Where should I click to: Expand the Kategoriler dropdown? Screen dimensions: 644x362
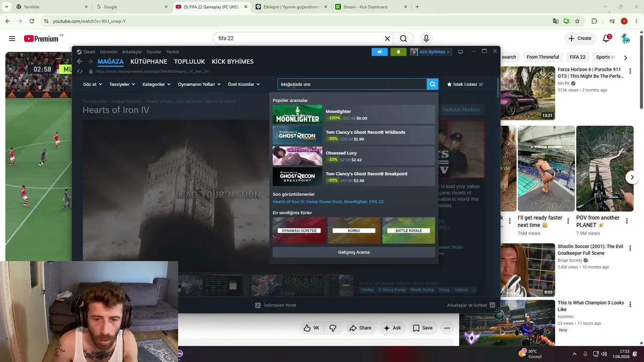tap(156, 84)
